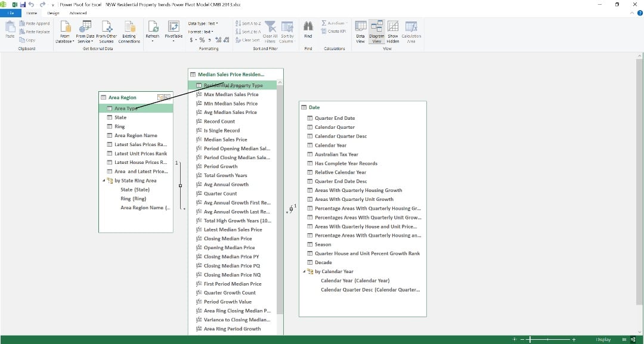The image size is (644, 344).
Task: Click the Undo icon
Action: [x=31, y=5]
